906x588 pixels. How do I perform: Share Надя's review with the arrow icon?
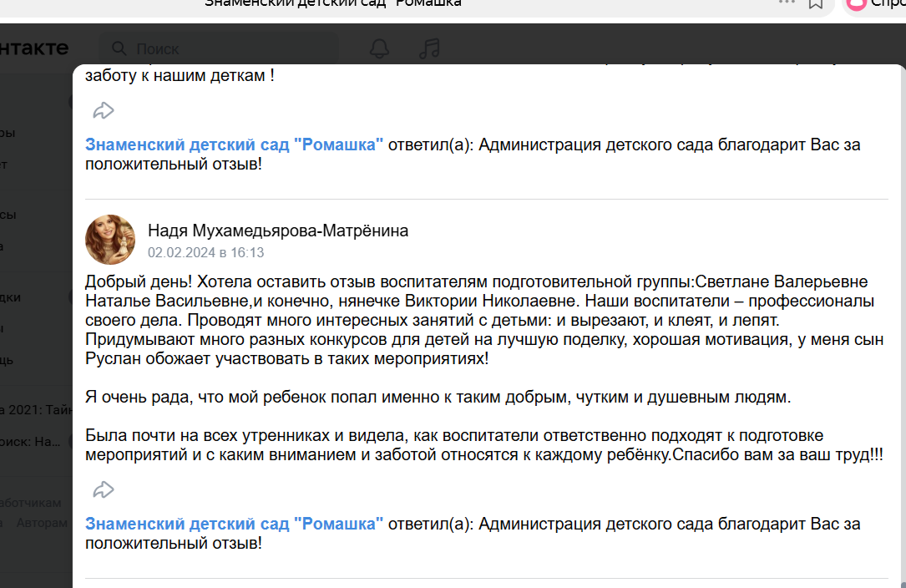[x=104, y=489]
